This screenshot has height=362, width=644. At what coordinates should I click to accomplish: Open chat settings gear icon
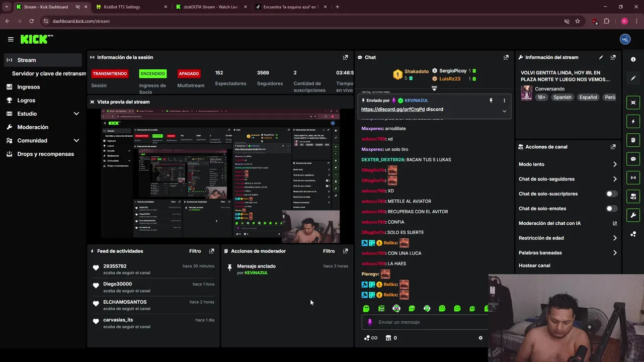[x=480, y=338]
